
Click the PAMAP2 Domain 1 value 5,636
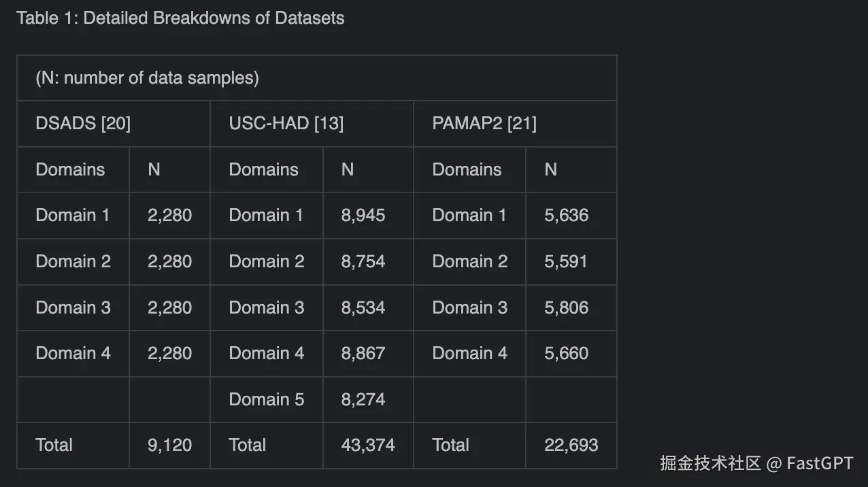[x=566, y=216]
